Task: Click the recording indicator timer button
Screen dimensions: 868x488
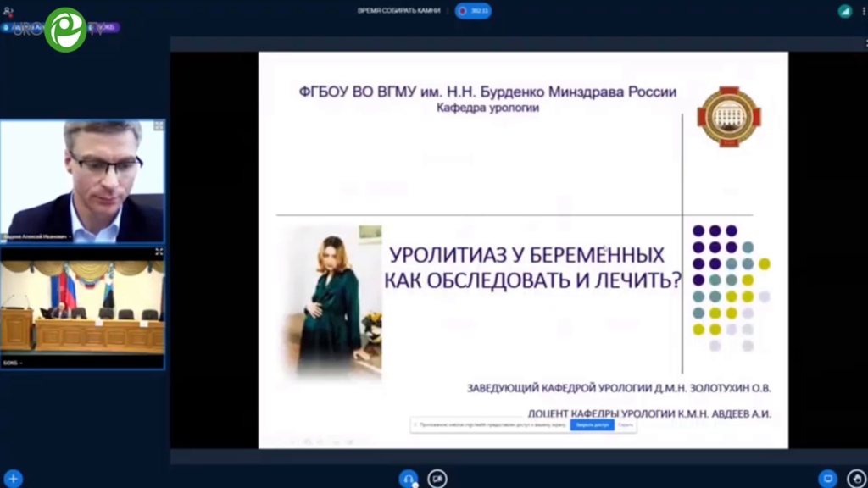Action: [x=473, y=11]
